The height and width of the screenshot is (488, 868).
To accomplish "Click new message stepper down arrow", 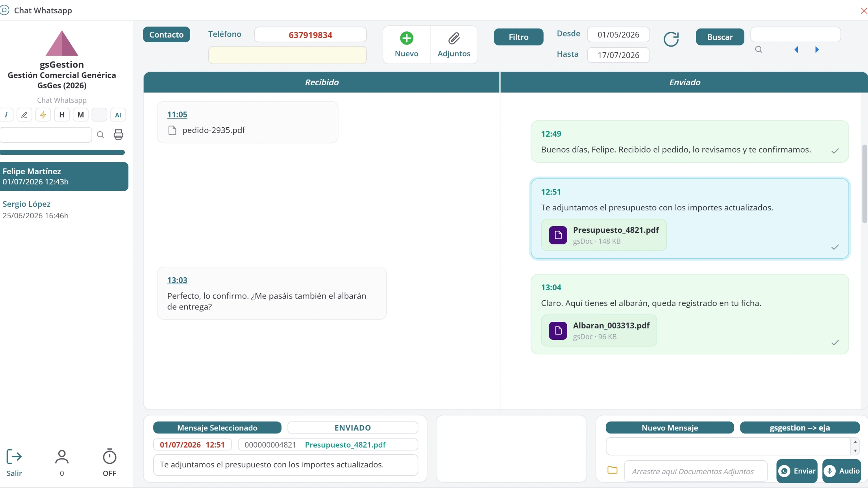I will point(855,450).
